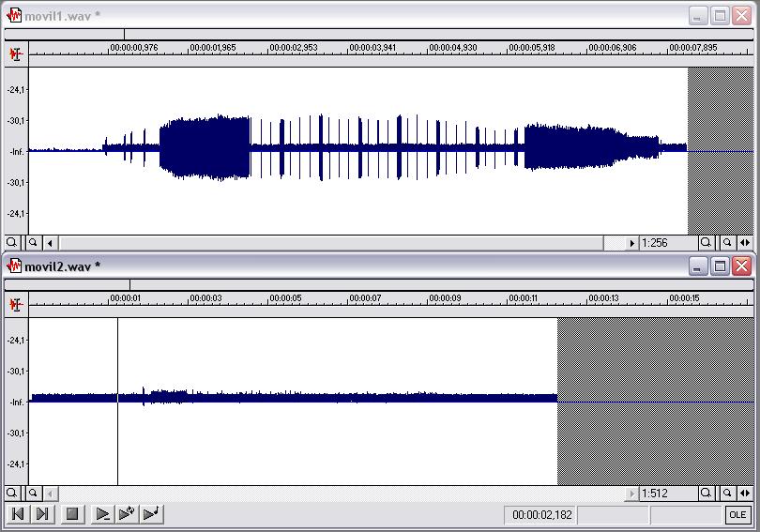Click 00:00:03,941 on movil1.wav ruler
Viewport: 760px width, 532px height.
coord(372,48)
